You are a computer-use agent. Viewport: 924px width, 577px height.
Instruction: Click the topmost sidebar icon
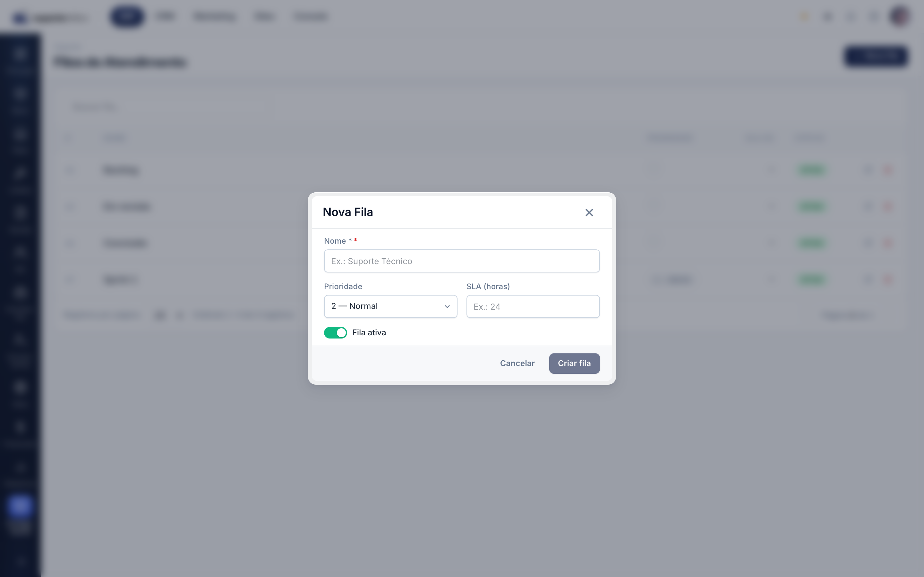[20, 54]
